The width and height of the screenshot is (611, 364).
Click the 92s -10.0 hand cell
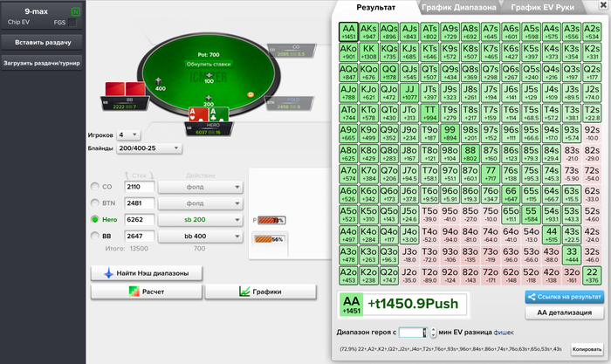click(592, 134)
